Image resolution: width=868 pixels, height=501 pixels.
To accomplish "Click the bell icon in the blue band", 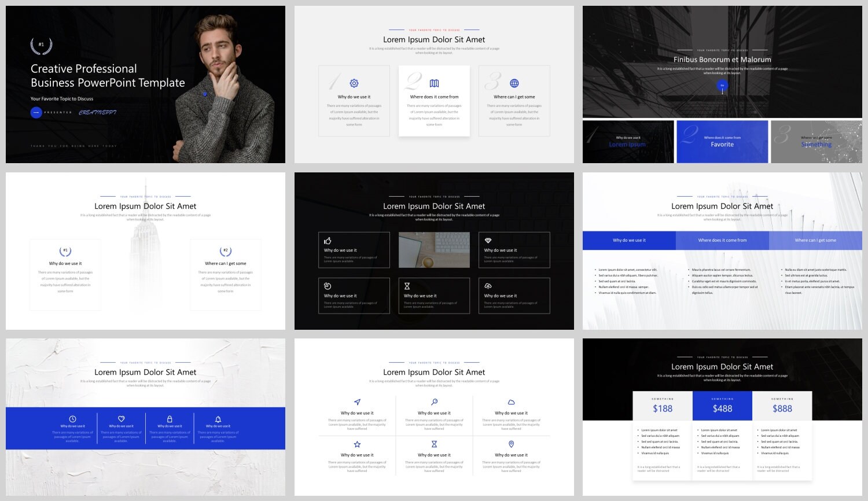I will (218, 419).
